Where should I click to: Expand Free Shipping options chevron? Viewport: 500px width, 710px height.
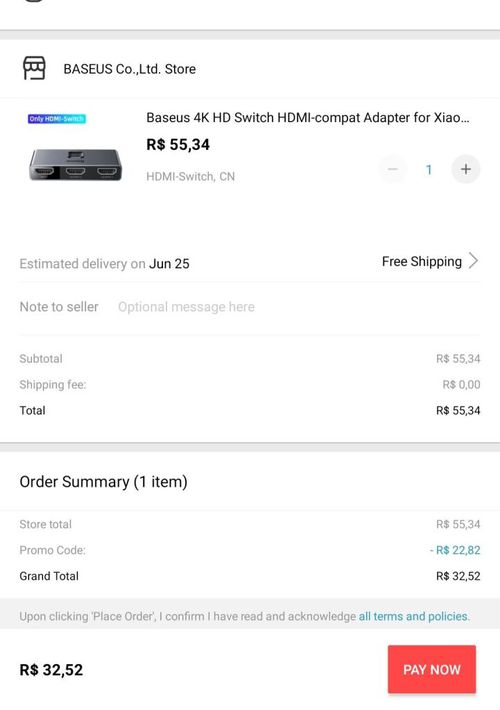pyautogui.click(x=473, y=261)
